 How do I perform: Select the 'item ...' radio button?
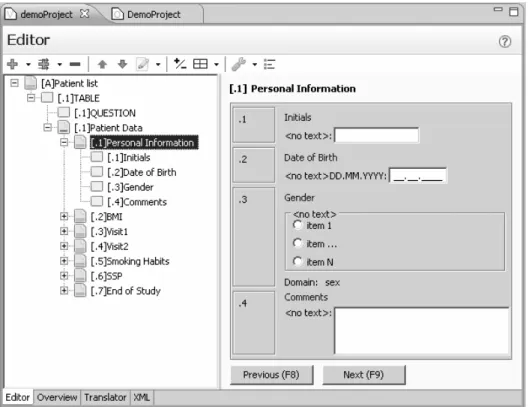click(297, 243)
